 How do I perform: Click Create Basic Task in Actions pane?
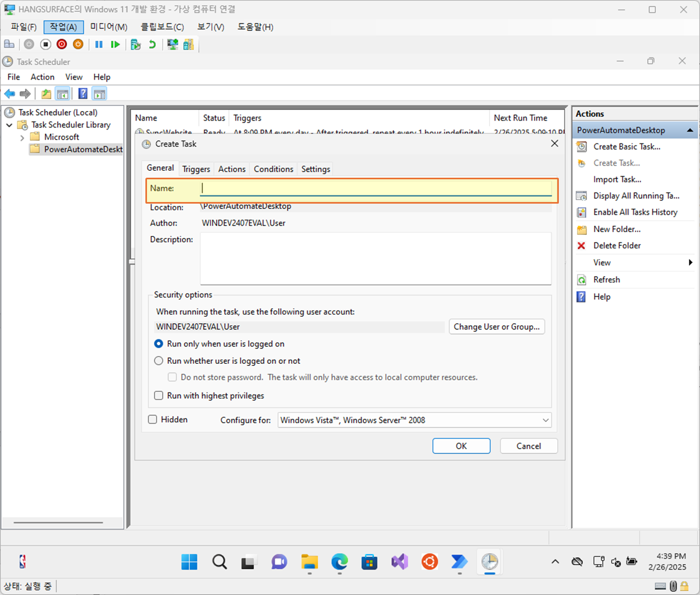pos(627,147)
